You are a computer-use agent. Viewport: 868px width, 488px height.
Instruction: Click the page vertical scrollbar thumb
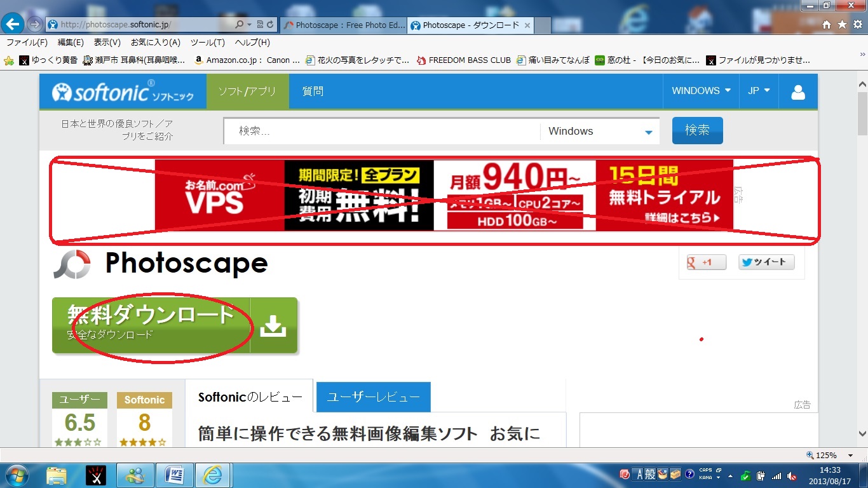862,113
